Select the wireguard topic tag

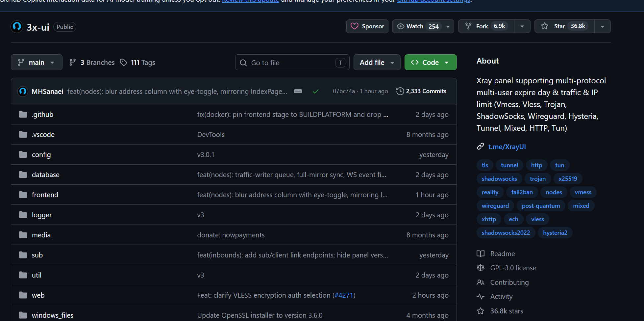pyautogui.click(x=495, y=205)
